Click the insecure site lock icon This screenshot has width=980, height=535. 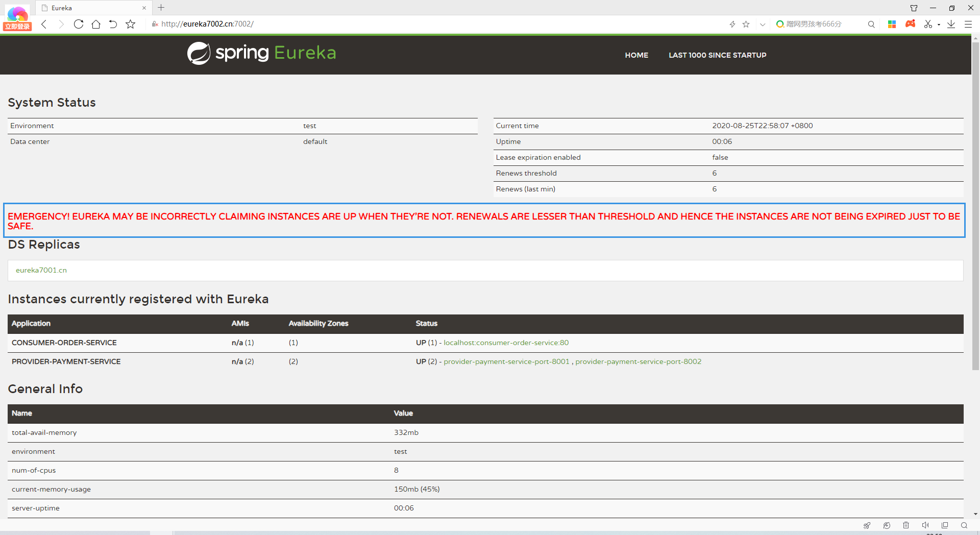(155, 24)
